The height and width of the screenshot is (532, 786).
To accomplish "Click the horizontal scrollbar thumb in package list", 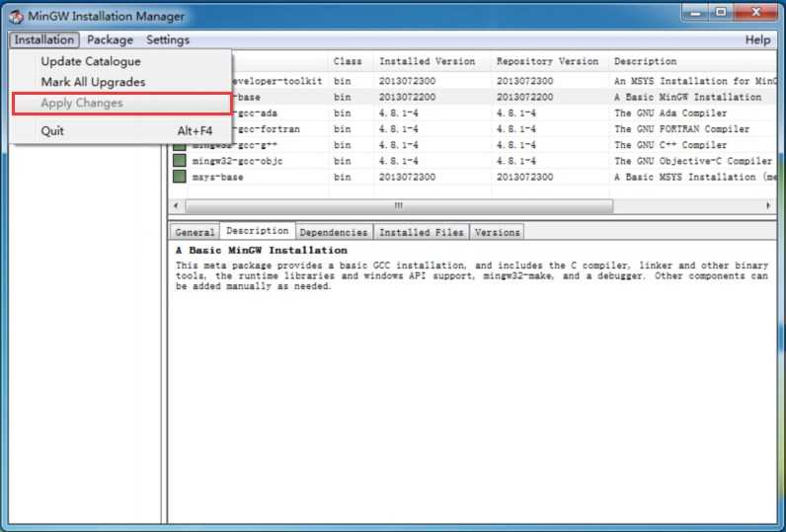I will click(399, 205).
